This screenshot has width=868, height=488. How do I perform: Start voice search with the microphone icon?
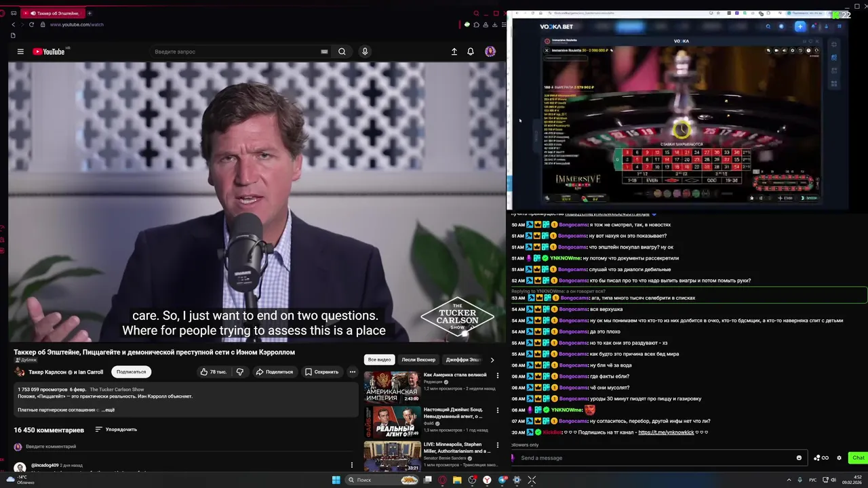pyautogui.click(x=365, y=52)
